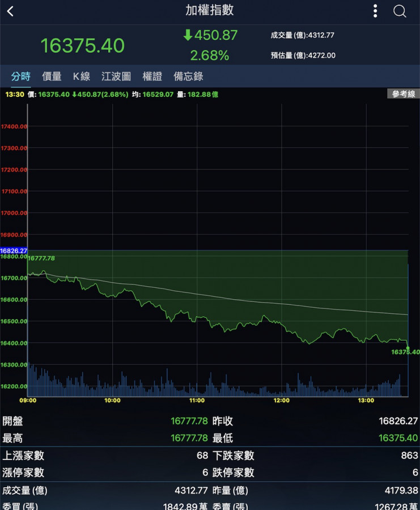Switch to the 分時 tab
The width and height of the screenshot is (420, 510).
coord(21,76)
